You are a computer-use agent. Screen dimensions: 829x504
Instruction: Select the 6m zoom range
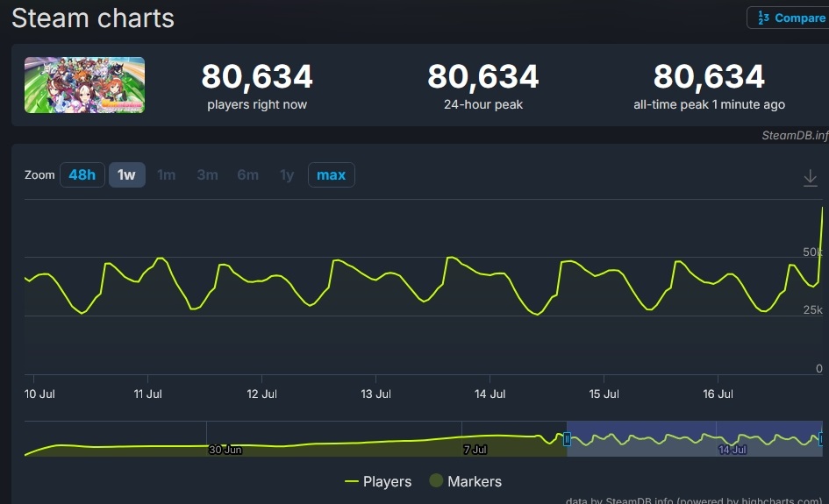click(x=248, y=175)
